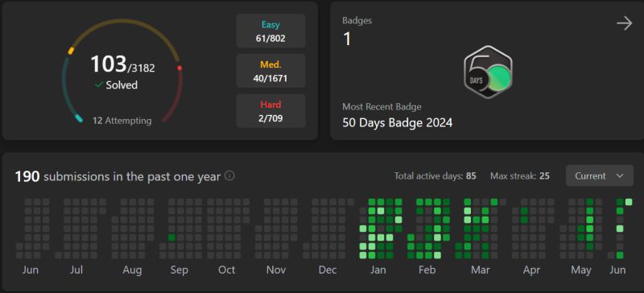Select the Easy 61/802 card

click(270, 31)
